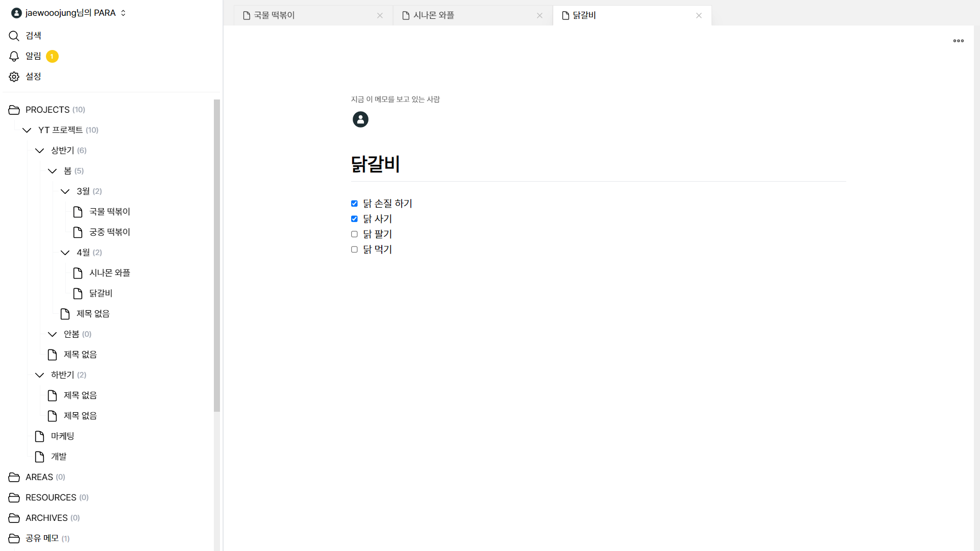Open the 궁중 떡볶이 note in sidebar
Image resolution: width=980 pixels, height=551 pixels.
109,232
